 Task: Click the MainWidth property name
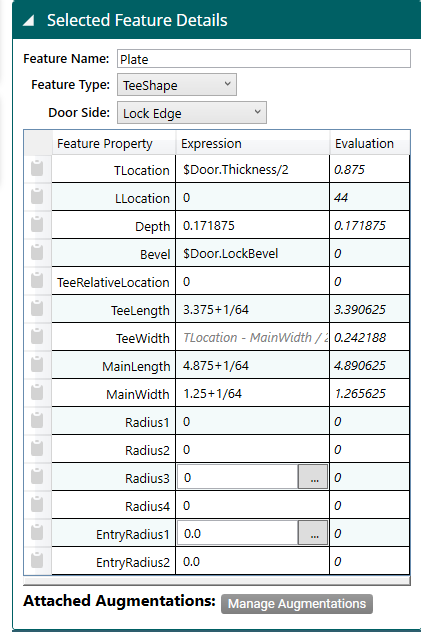[138, 394]
